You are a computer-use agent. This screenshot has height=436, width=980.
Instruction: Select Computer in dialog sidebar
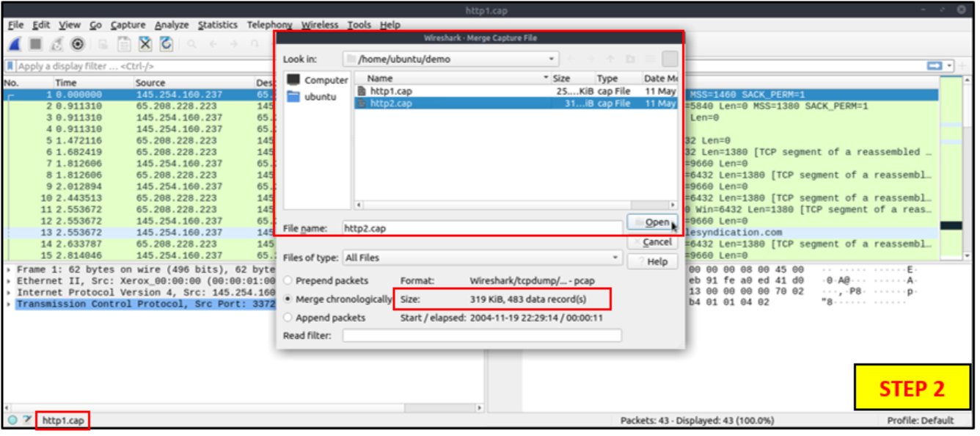pos(317,80)
